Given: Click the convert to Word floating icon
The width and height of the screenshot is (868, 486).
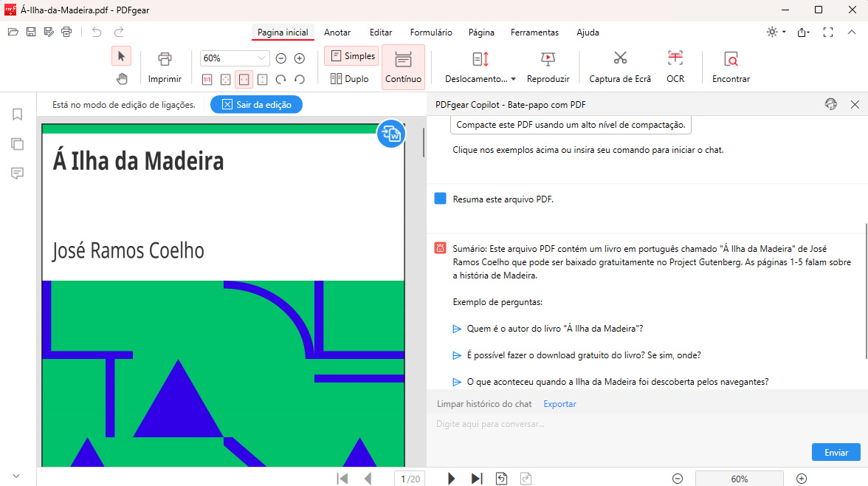Looking at the screenshot, I should point(391,134).
